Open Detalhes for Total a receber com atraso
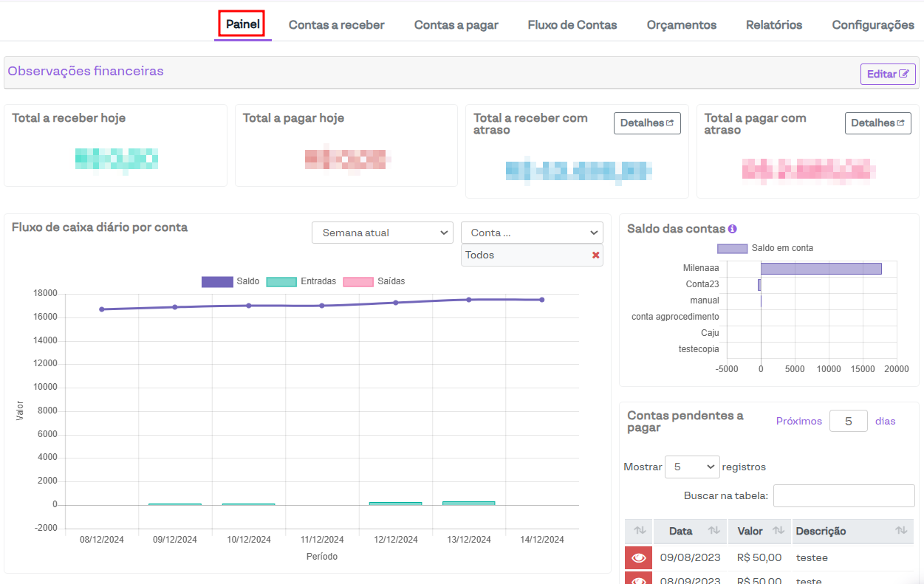This screenshot has height=584, width=924. 646,123
